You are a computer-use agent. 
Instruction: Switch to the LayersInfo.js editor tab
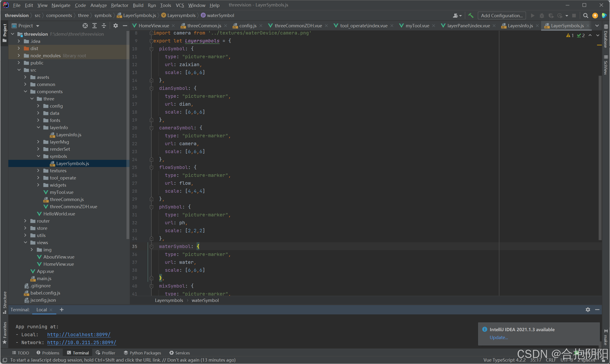point(520,25)
